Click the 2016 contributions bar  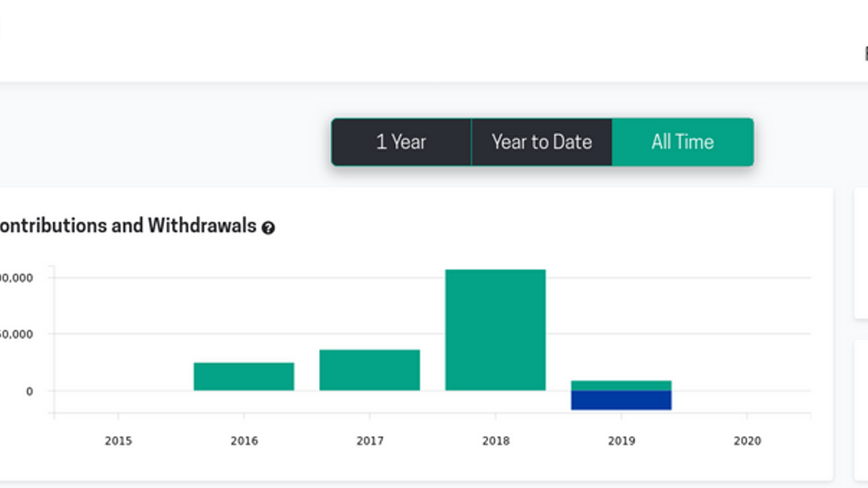coord(244,377)
